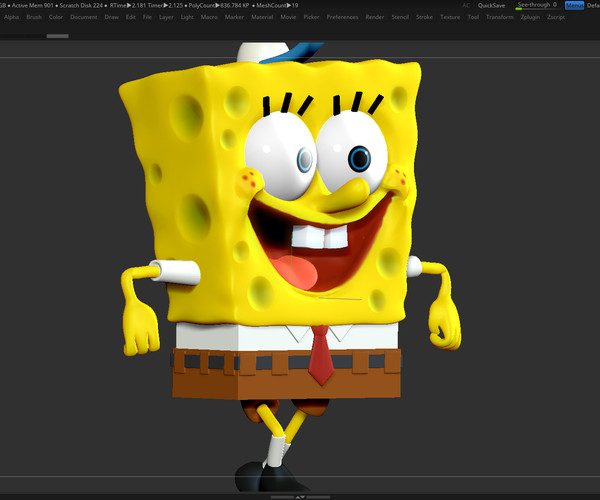Open the Zplugin menu
600x500 pixels.
(x=530, y=17)
